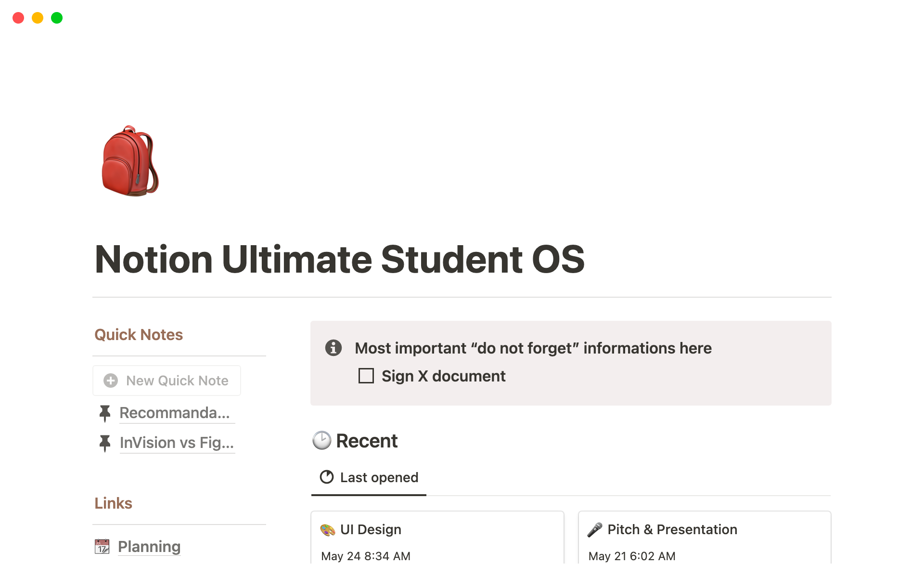Click the palette icon on UI Design card
The height and width of the screenshot is (578, 924).
point(328,530)
